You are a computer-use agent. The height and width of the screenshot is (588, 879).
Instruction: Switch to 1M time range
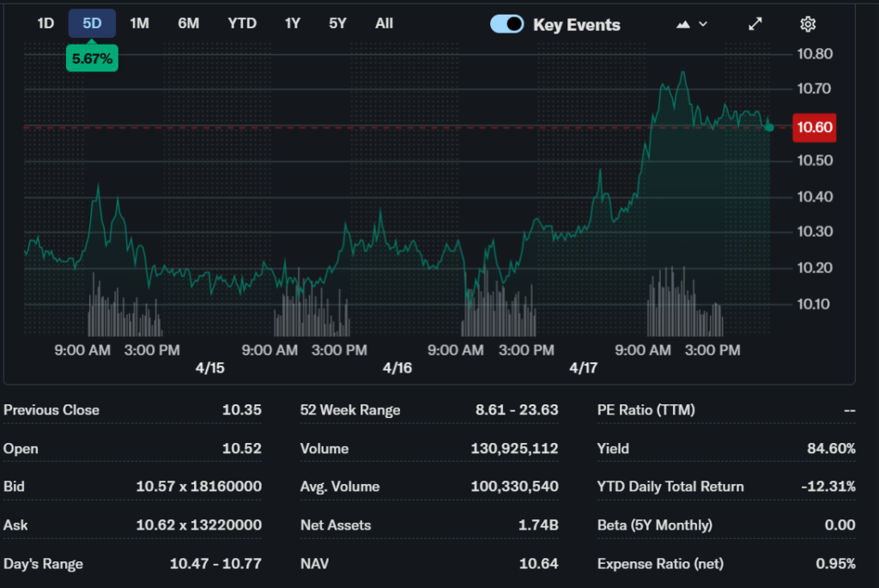coord(139,23)
